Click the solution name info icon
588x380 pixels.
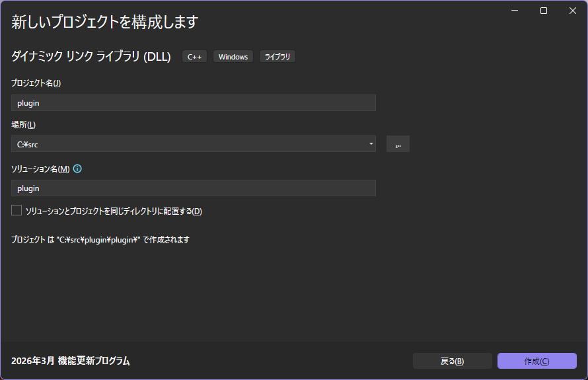[77, 169]
